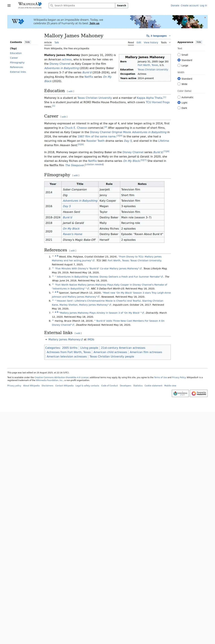215x644 pixels.
Task: Select Small text size
Action: click(x=179, y=55)
